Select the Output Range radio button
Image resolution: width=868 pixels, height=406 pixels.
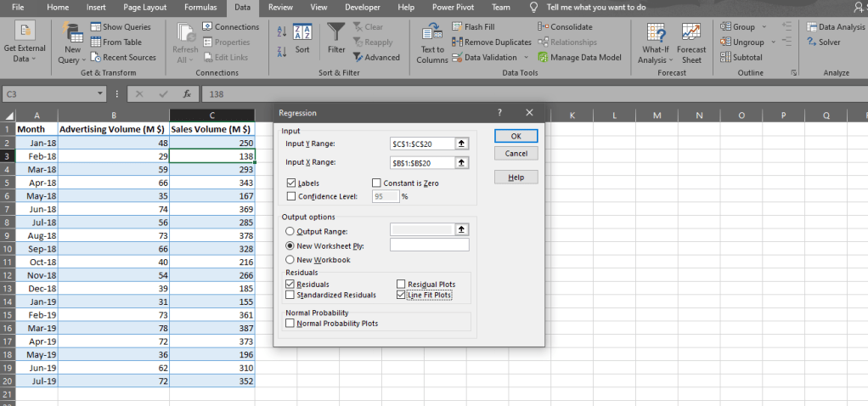point(291,231)
